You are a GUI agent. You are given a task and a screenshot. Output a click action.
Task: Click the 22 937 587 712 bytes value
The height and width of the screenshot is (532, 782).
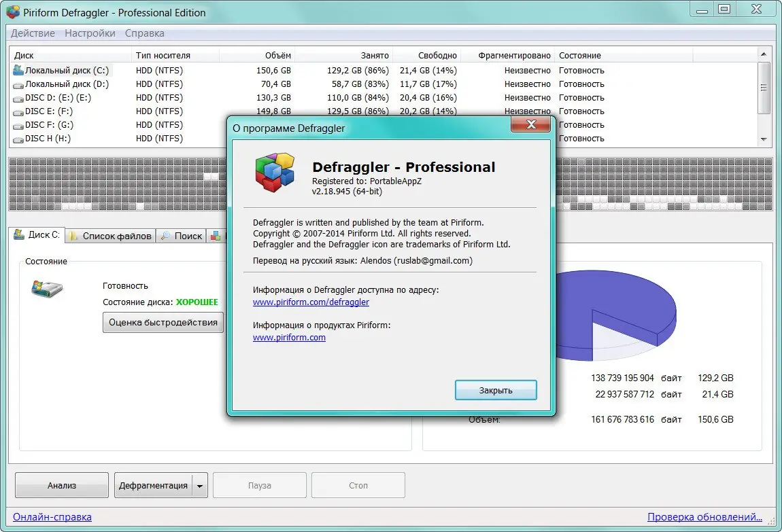click(624, 395)
